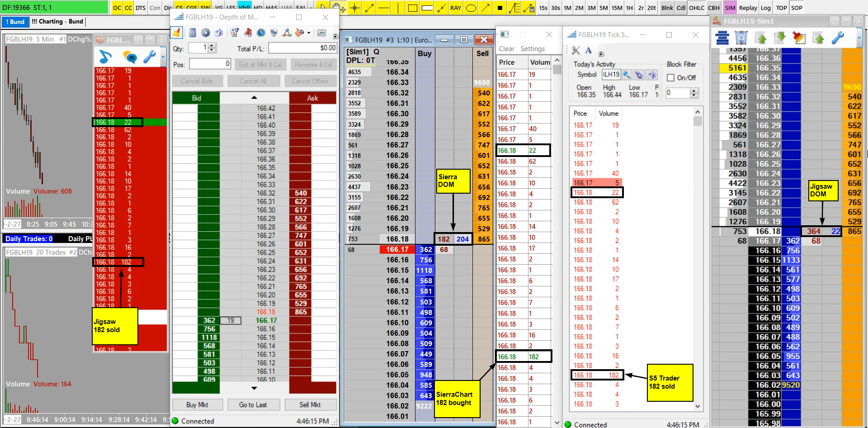868x428 pixels.
Task: Toggle the SIM mode button
Action: click(730, 8)
